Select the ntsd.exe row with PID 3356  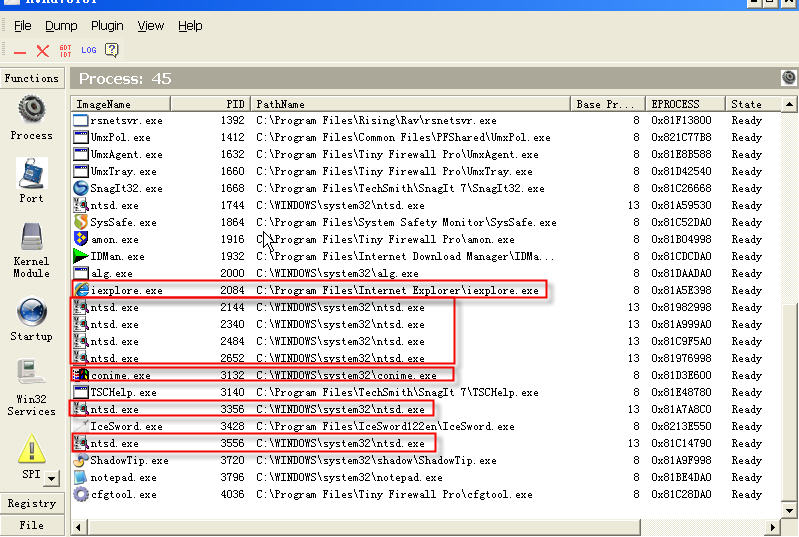425,409
